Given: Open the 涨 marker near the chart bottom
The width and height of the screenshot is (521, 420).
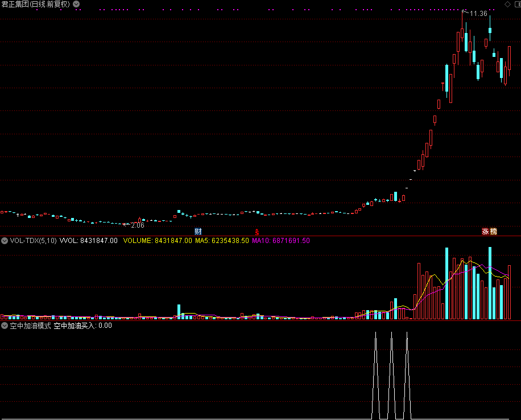Looking at the screenshot, I should (x=485, y=232).
